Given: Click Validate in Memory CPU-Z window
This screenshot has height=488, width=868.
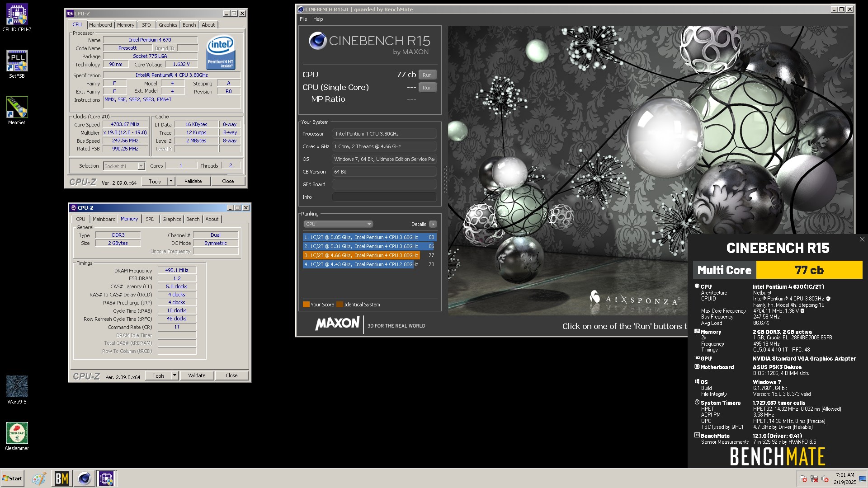Looking at the screenshot, I should tap(197, 375).
